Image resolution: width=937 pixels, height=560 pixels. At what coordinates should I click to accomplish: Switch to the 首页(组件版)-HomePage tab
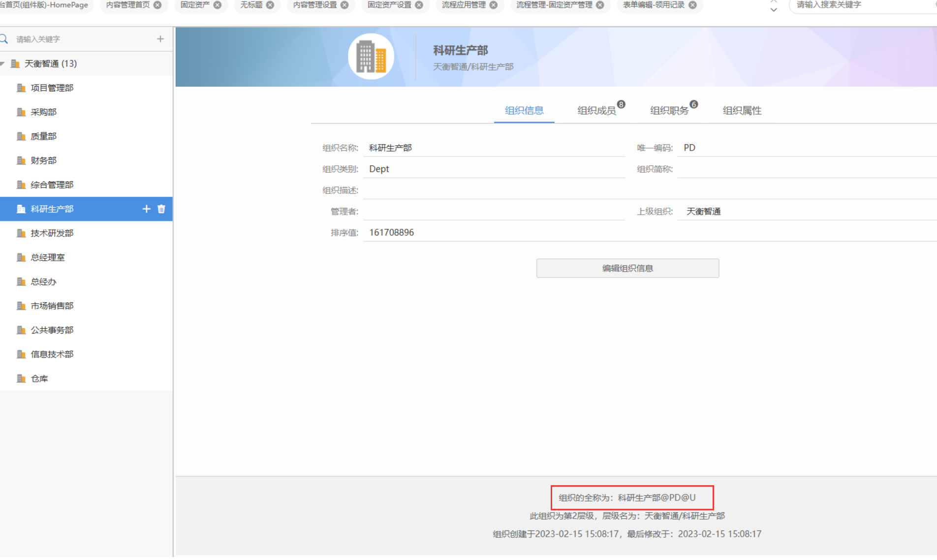[44, 5]
